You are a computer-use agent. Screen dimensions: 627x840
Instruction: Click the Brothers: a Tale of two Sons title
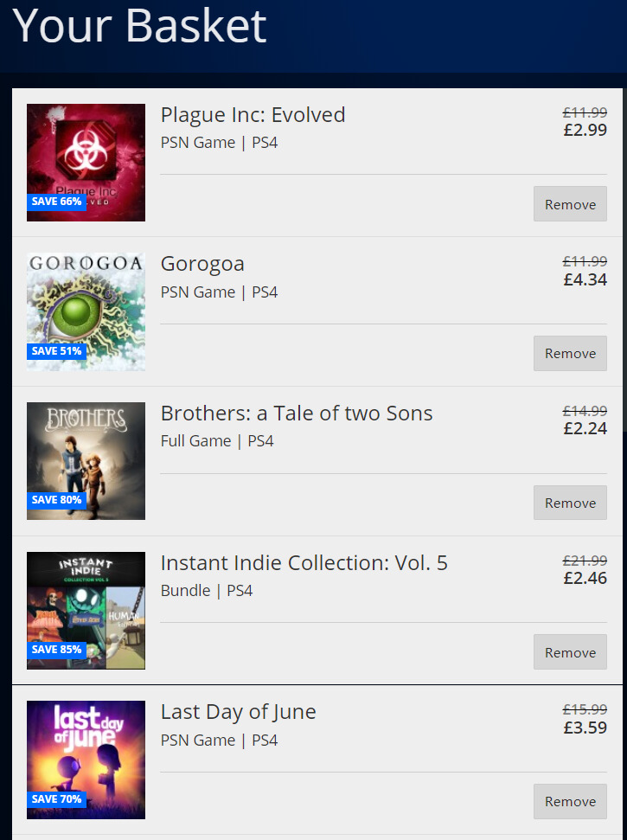[x=297, y=414]
